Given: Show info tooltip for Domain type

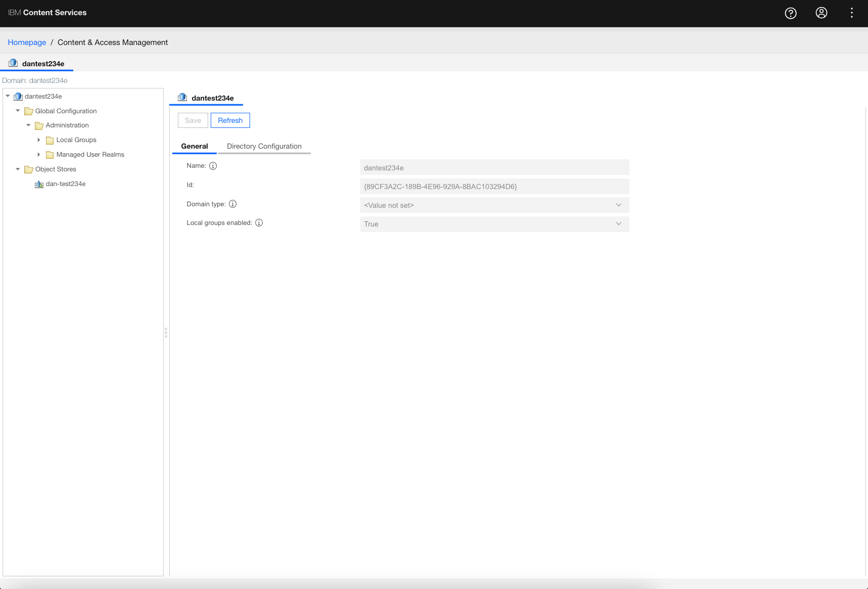Looking at the screenshot, I should [233, 204].
